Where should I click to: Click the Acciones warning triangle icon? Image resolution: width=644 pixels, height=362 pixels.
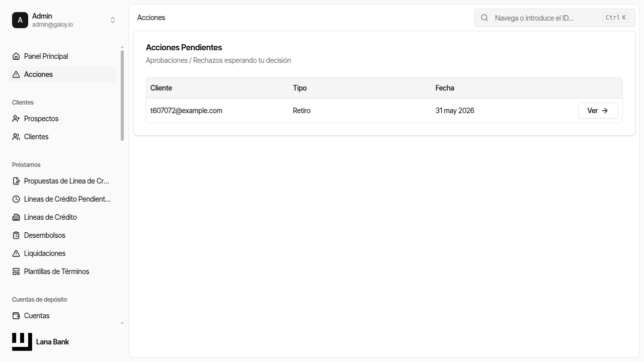coord(16,74)
